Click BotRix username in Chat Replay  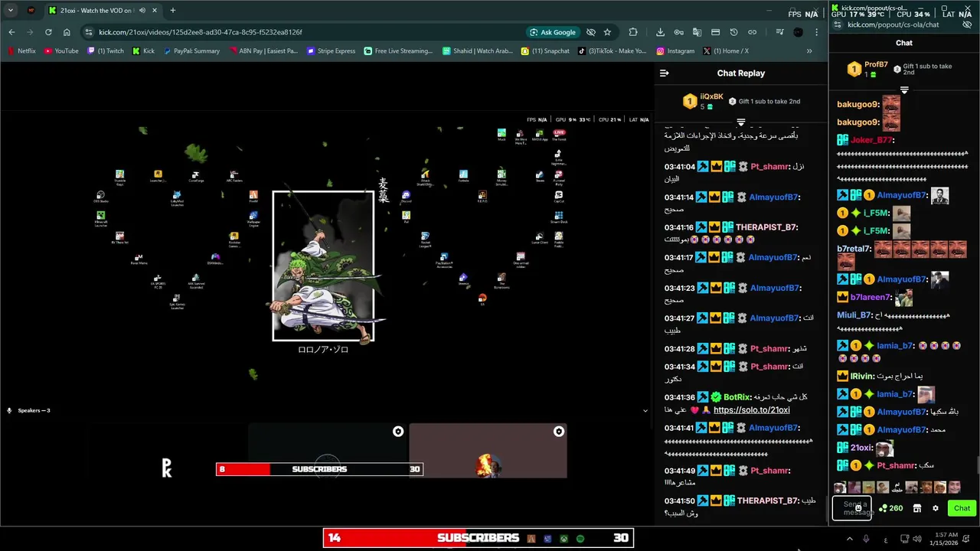pos(737,397)
